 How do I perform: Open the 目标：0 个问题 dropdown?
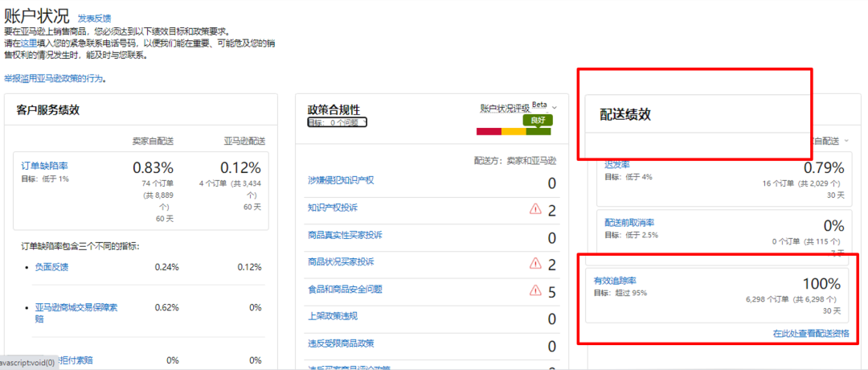(337, 122)
